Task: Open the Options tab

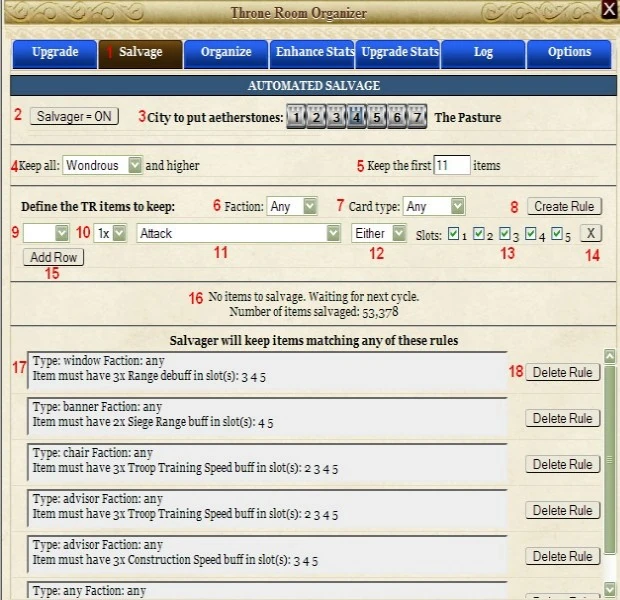Action: click(569, 54)
